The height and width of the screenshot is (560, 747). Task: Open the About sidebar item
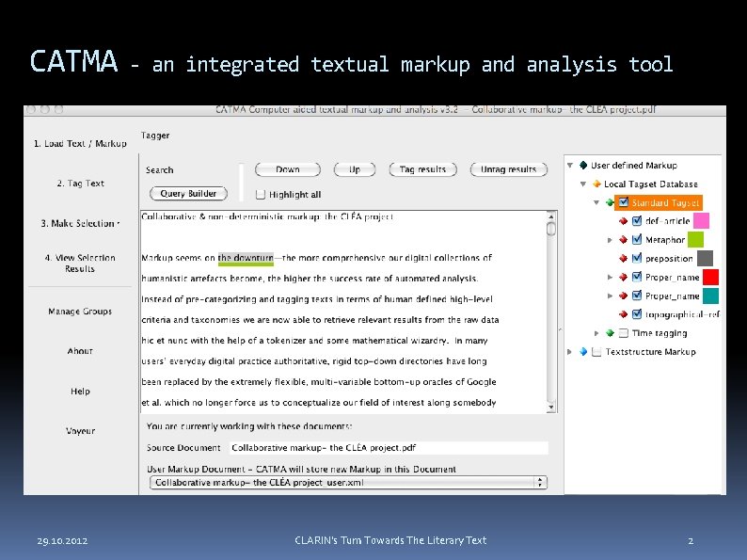click(x=80, y=351)
